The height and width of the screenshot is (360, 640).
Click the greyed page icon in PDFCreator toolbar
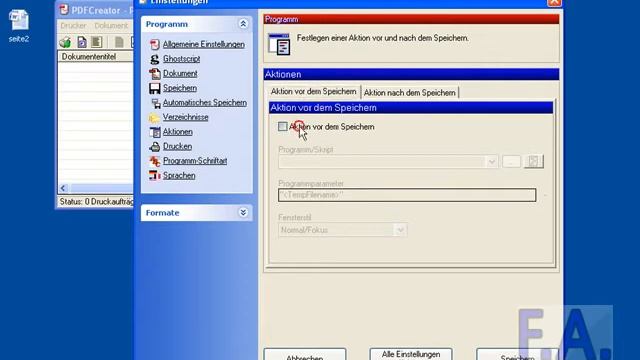click(x=119, y=42)
